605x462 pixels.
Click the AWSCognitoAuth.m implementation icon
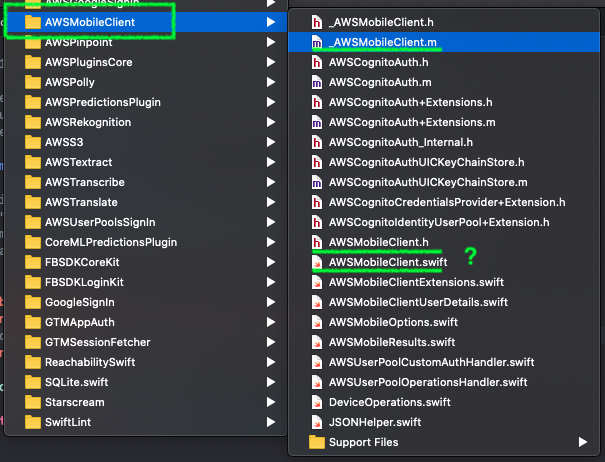pyautogui.click(x=317, y=82)
